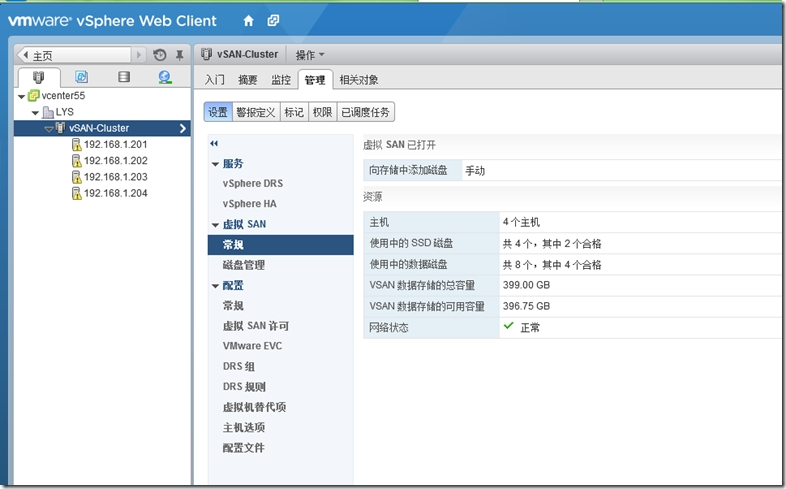The image size is (786, 489).
Task: Select host 192.168.1.201 in tree
Action: pyautogui.click(x=116, y=144)
